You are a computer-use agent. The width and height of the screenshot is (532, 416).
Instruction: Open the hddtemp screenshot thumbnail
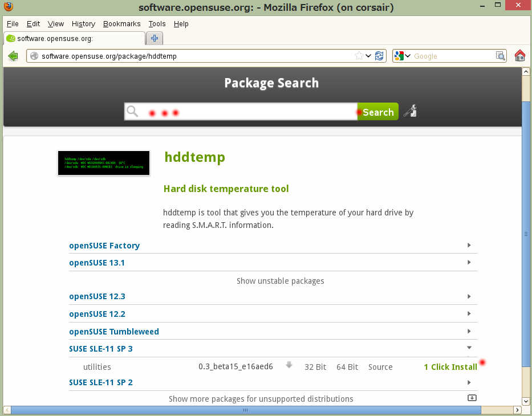click(104, 163)
